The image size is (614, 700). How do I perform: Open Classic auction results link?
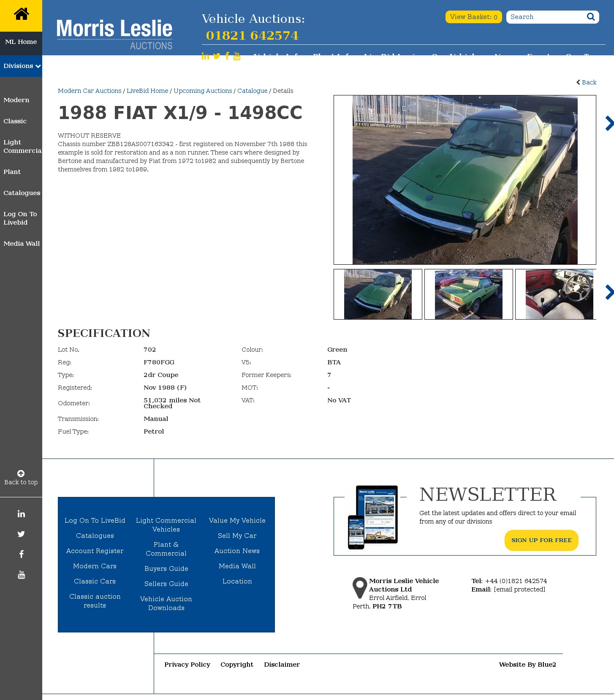point(95,601)
